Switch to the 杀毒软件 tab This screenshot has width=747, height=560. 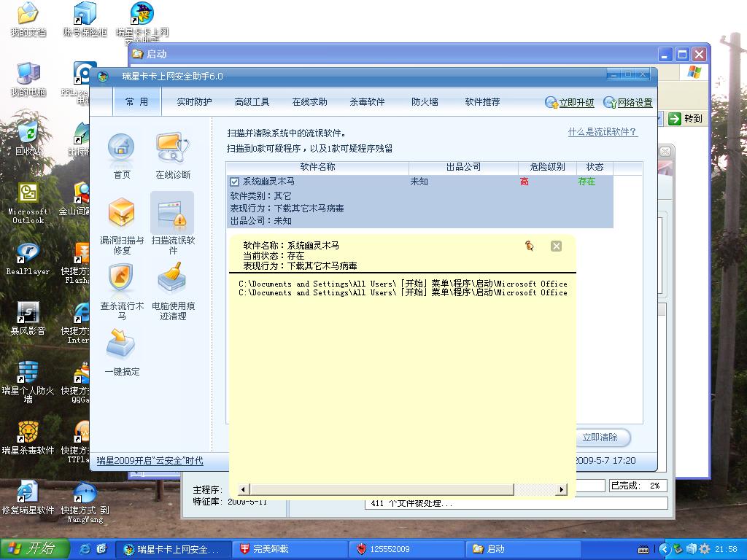(367, 102)
